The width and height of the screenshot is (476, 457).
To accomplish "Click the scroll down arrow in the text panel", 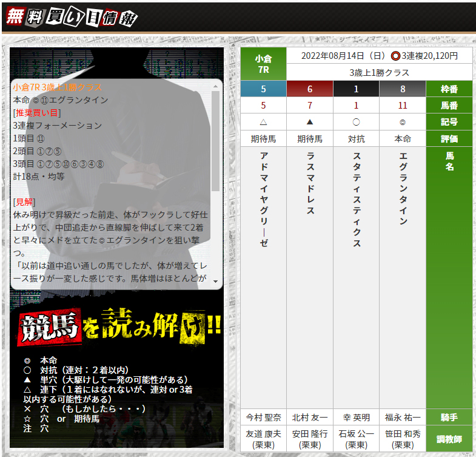I will click(x=215, y=280).
